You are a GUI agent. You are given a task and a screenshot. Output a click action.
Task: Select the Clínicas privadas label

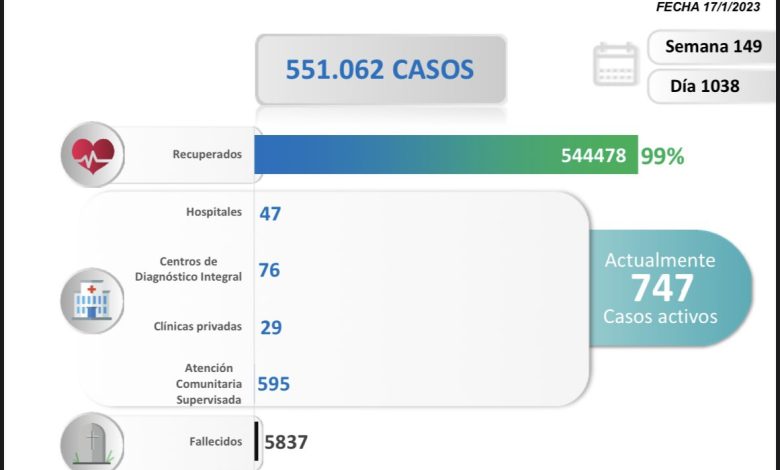tap(197, 326)
